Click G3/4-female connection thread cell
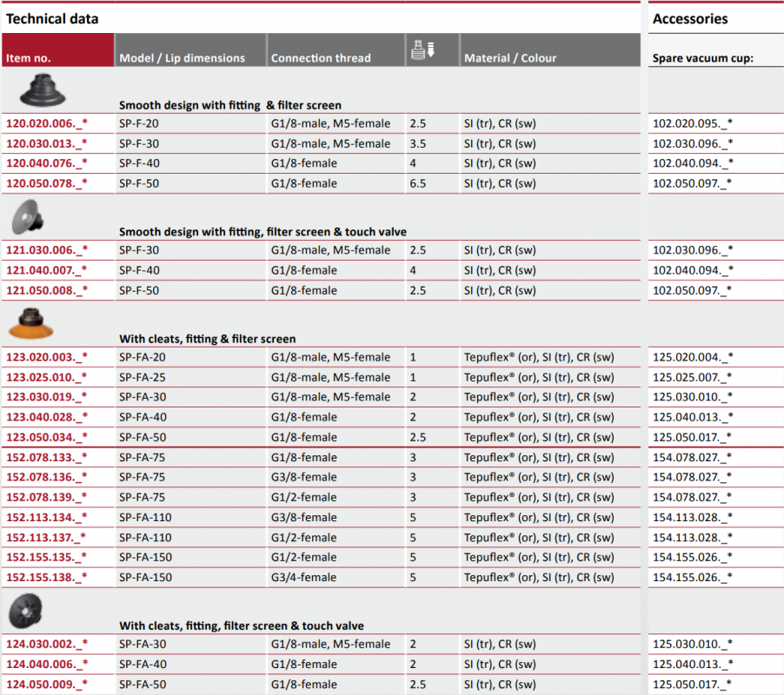This screenshot has height=695, width=784. click(304, 577)
